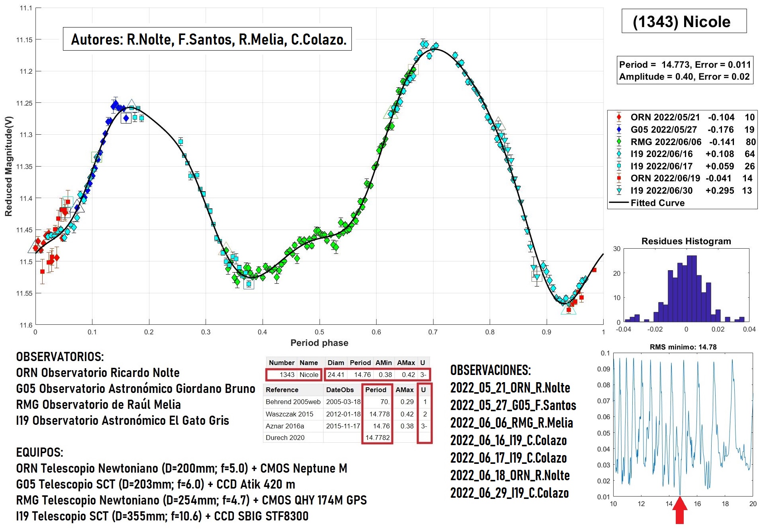Click RMG Telescopio Newtoniano QHY 174M line
Image resolution: width=767 pixels, height=532 pixels.
point(191,500)
